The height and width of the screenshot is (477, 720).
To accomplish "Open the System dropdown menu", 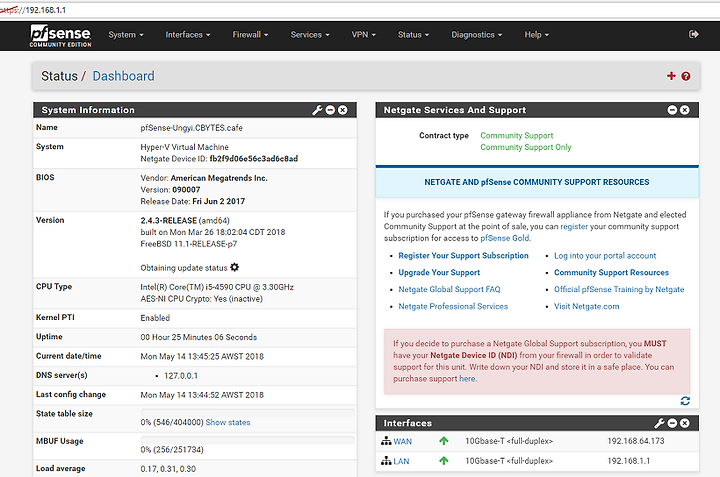I will click(126, 35).
